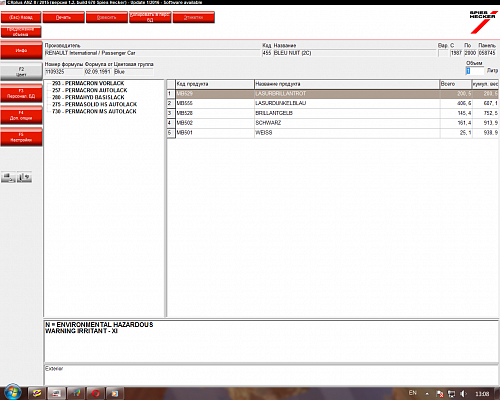500x400 pixels.
Task: Open the Opera browser taskbar icon
Action: tap(96, 394)
